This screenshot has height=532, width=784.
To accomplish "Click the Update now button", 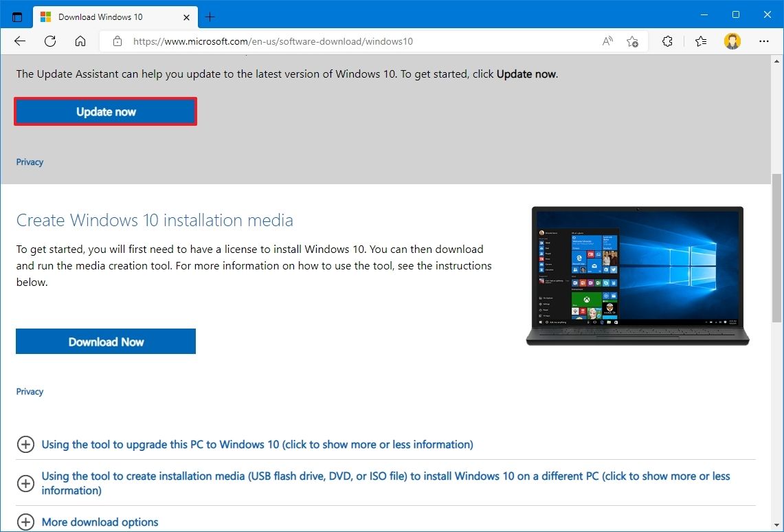I will coord(105,111).
